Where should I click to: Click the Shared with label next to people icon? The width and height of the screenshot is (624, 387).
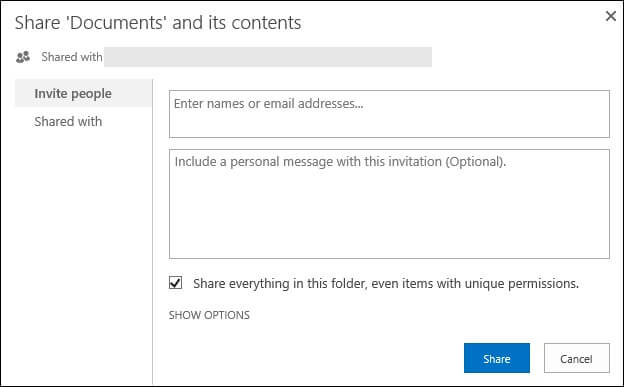coord(72,57)
